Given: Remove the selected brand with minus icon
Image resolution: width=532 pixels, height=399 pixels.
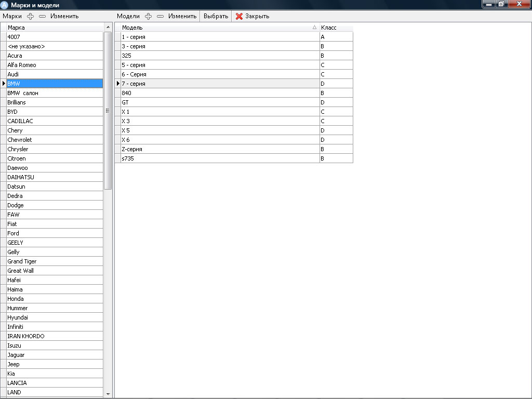Looking at the screenshot, I should coord(43,16).
